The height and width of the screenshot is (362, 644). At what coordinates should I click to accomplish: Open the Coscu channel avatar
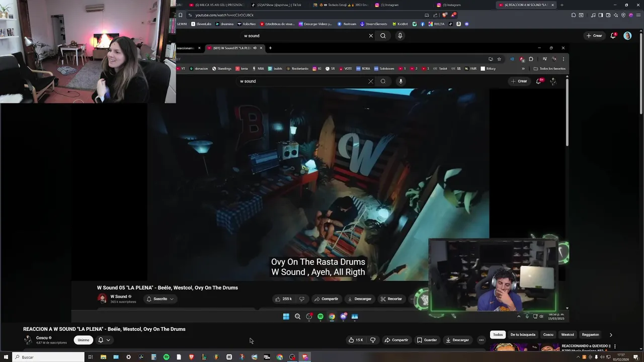[28, 340]
